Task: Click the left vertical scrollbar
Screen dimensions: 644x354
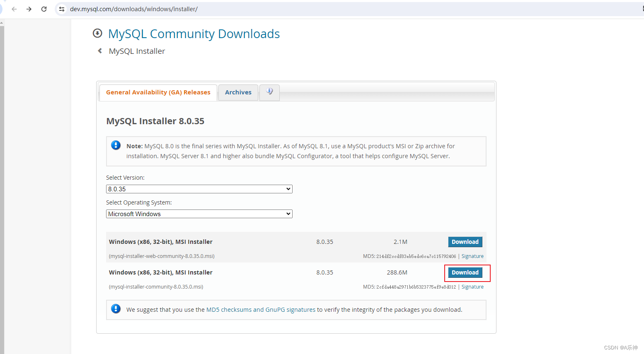Action: 2,186
